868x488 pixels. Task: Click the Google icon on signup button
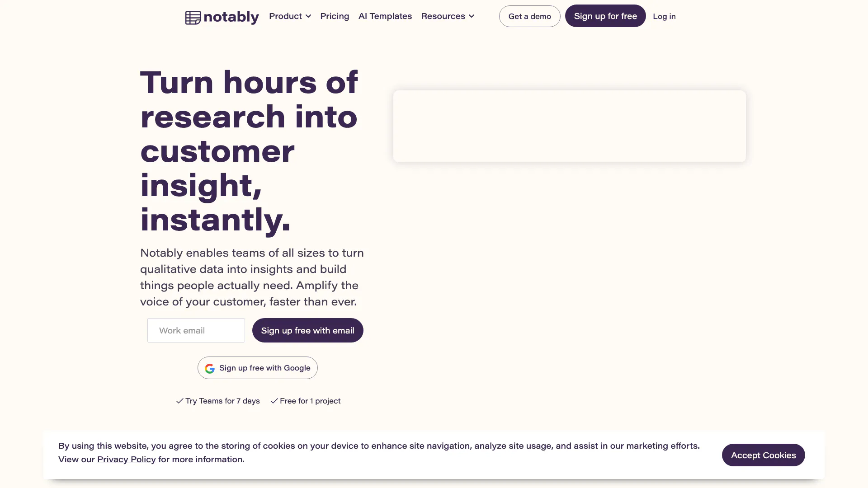pyautogui.click(x=210, y=369)
